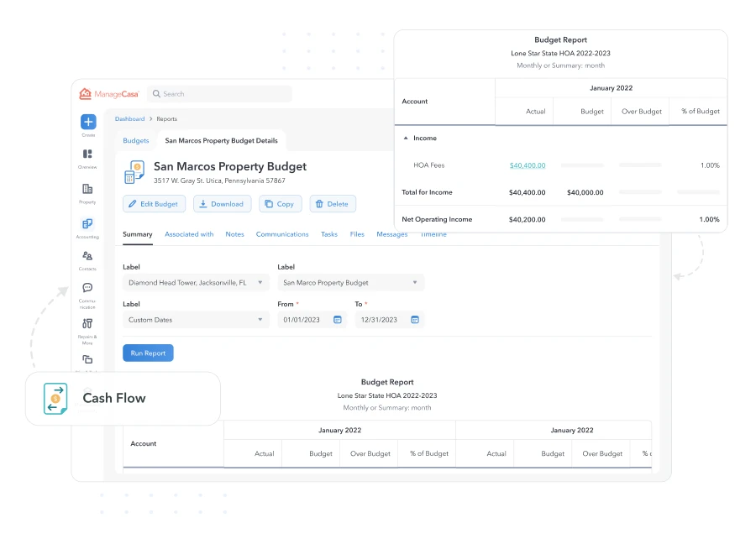This screenshot has height=544, width=756.
Task: Click the $40,400.00 HOA Fees link
Action: click(528, 165)
